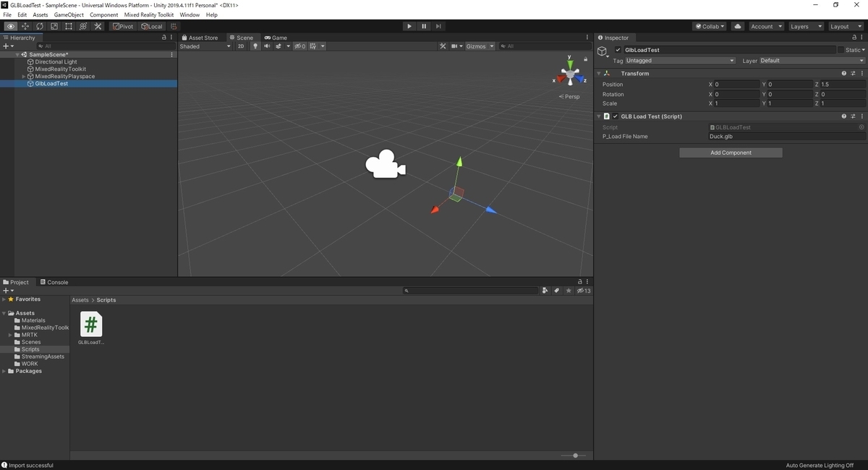
Task: Open the Account dropdown
Action: [766, 27]
